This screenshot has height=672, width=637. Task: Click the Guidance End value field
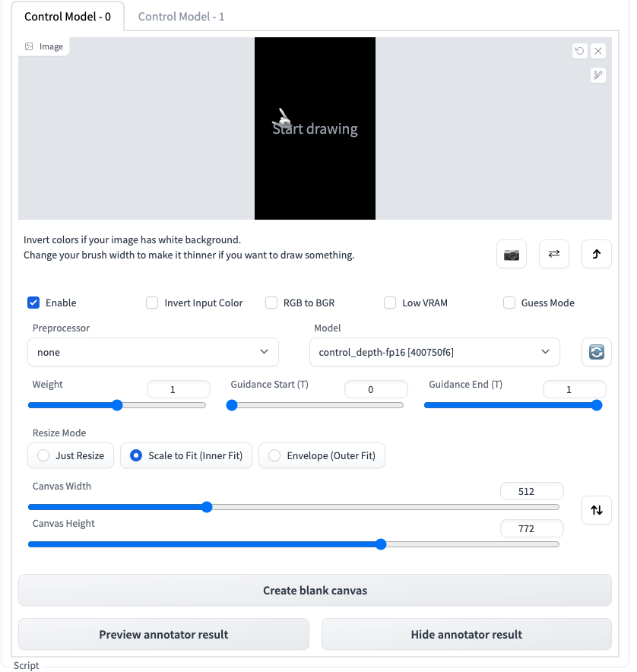click(575, 389)
